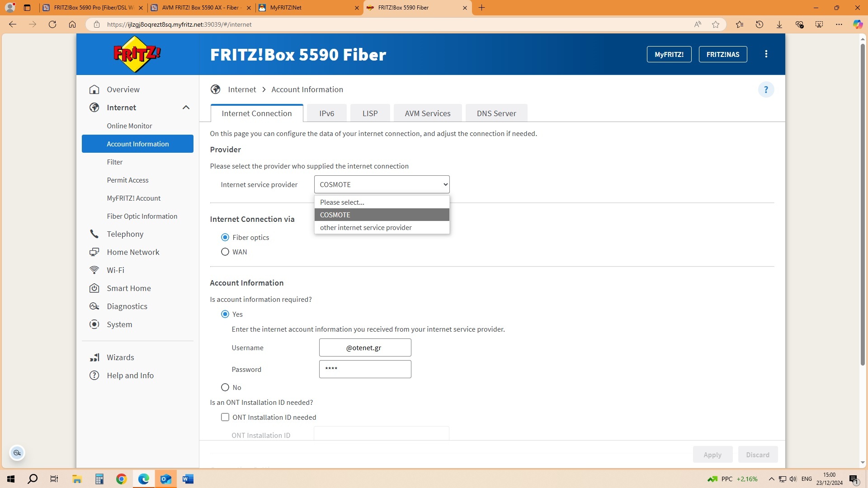Click the Help and Info icon

(94, 375)
